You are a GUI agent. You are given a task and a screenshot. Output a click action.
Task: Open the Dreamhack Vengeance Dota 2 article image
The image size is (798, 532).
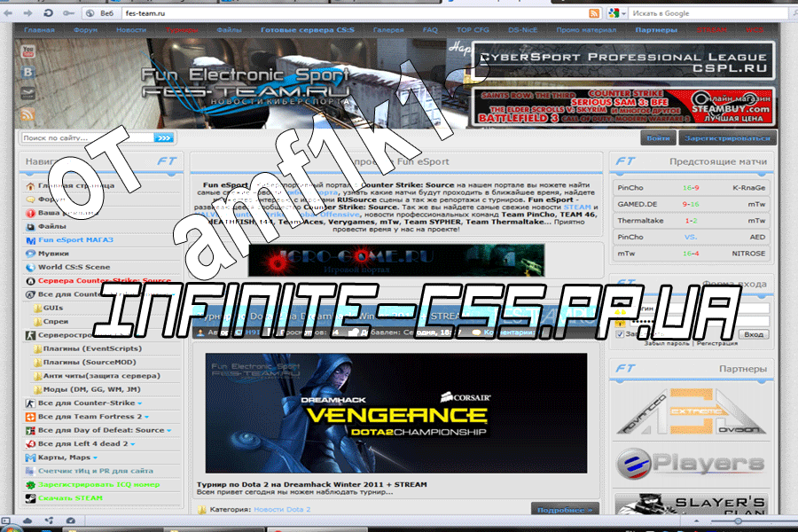[x=396, y=413]
